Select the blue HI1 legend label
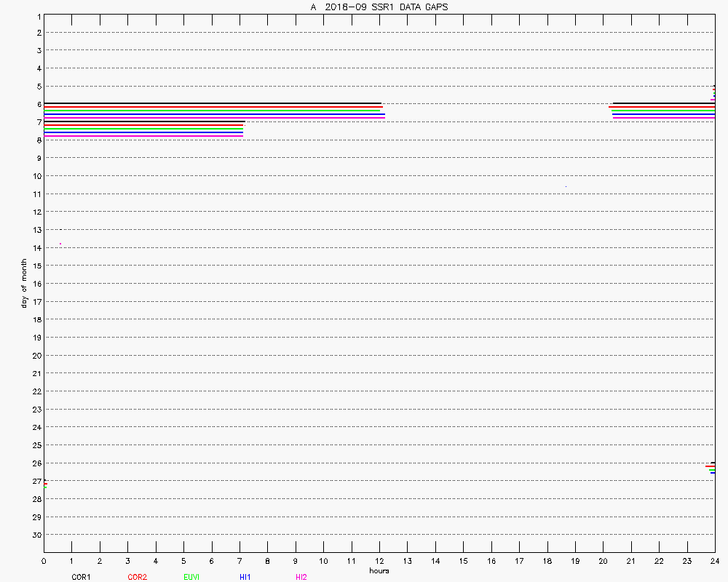 click(245, 577)
